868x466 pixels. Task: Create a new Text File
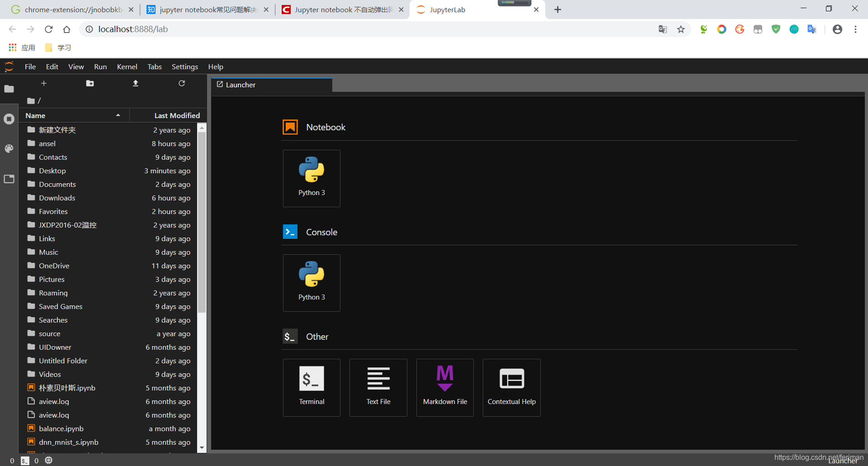(378, 387)
